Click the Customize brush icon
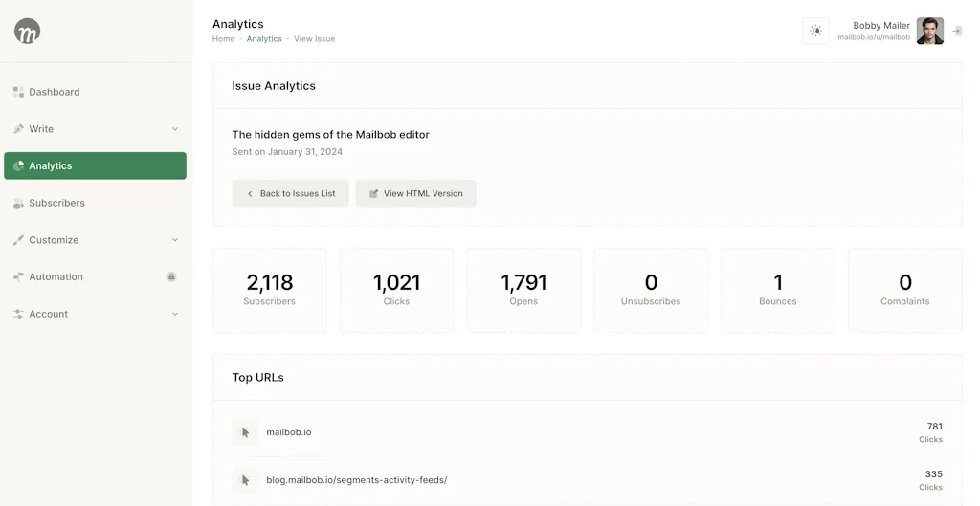This screenshot has height=506, width=980. (x=18, y=240)
